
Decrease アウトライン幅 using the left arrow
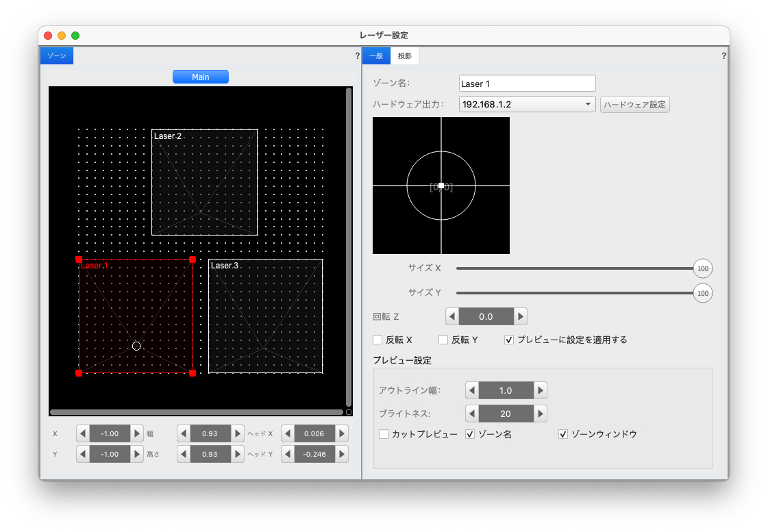472,390
